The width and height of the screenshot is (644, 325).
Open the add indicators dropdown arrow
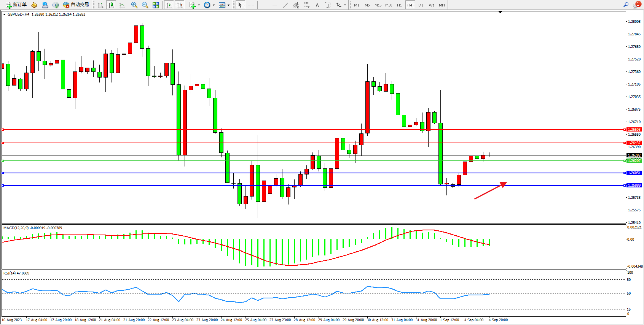199,5
